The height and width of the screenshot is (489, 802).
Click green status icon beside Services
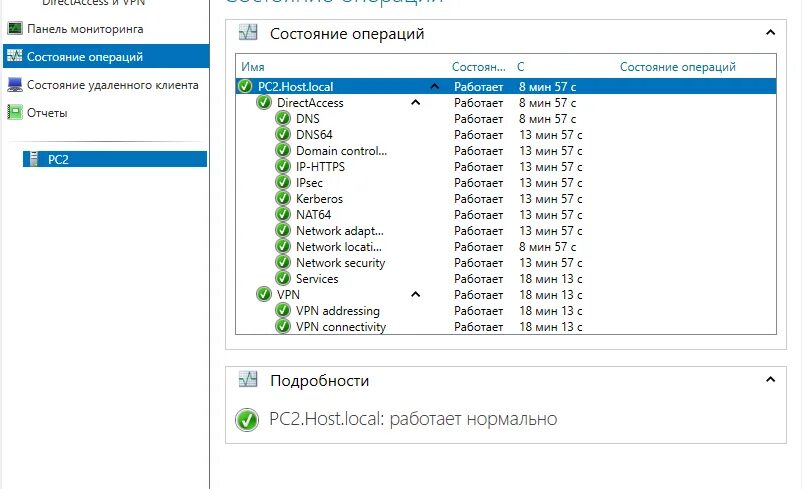click(x=283, y=278)
